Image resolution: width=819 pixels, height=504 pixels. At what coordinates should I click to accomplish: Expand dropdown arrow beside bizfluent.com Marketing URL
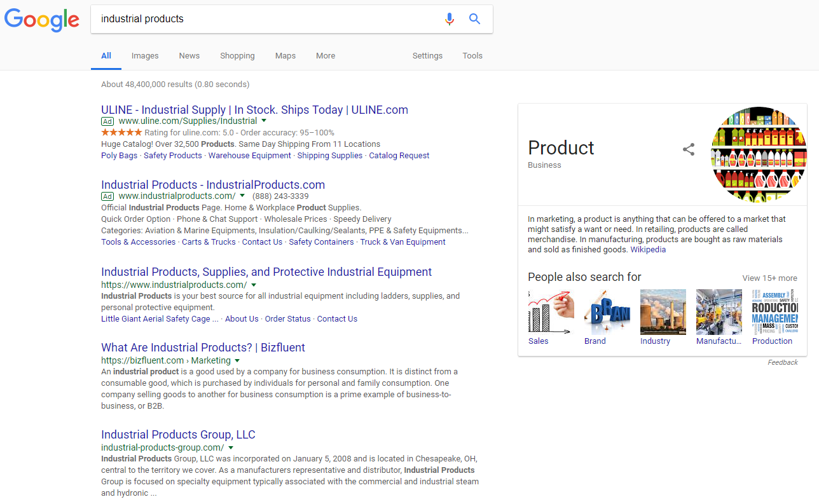coord(237,360)
